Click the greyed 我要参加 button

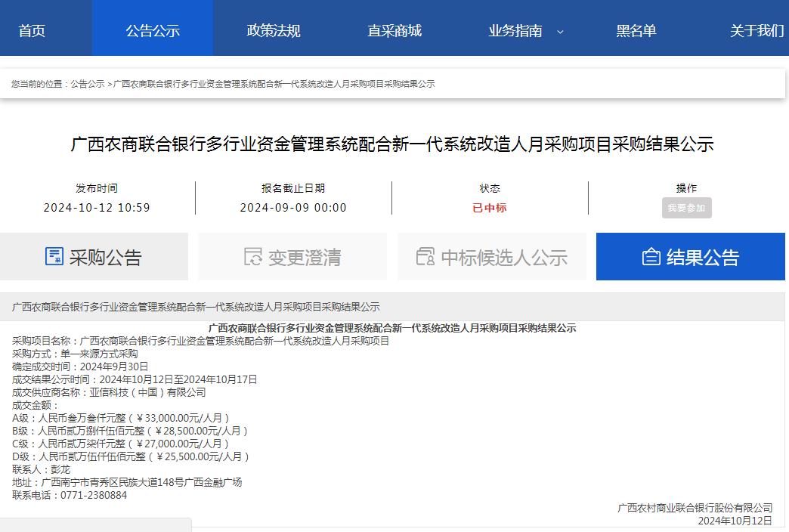click(686, 208)
